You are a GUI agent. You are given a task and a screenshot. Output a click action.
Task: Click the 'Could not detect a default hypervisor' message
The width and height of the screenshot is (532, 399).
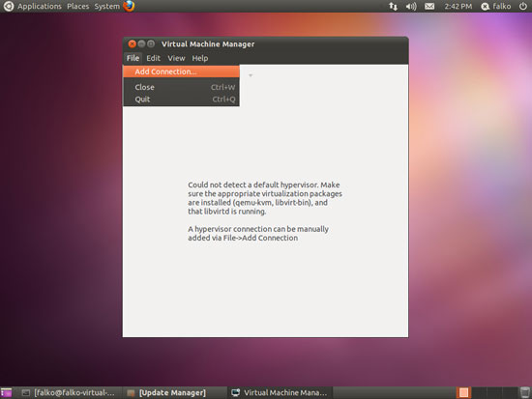(265, 198)
